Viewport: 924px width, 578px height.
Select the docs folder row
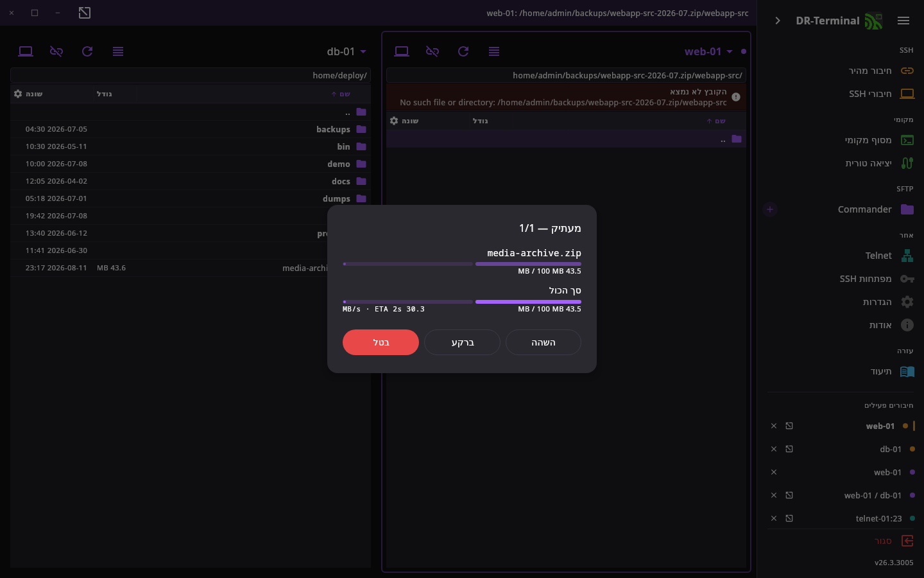click(191, 181)
